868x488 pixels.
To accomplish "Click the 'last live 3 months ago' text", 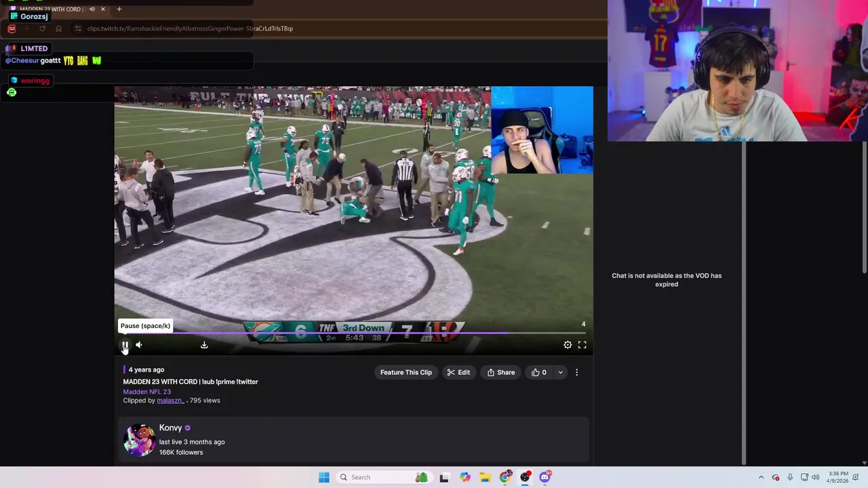I will [x=192, y=442].
